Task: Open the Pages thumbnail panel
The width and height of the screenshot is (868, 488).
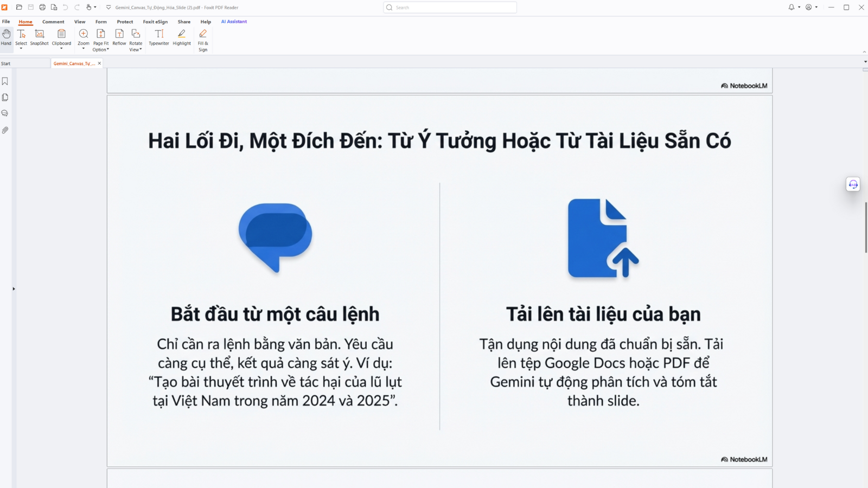Action: (5, 98)
